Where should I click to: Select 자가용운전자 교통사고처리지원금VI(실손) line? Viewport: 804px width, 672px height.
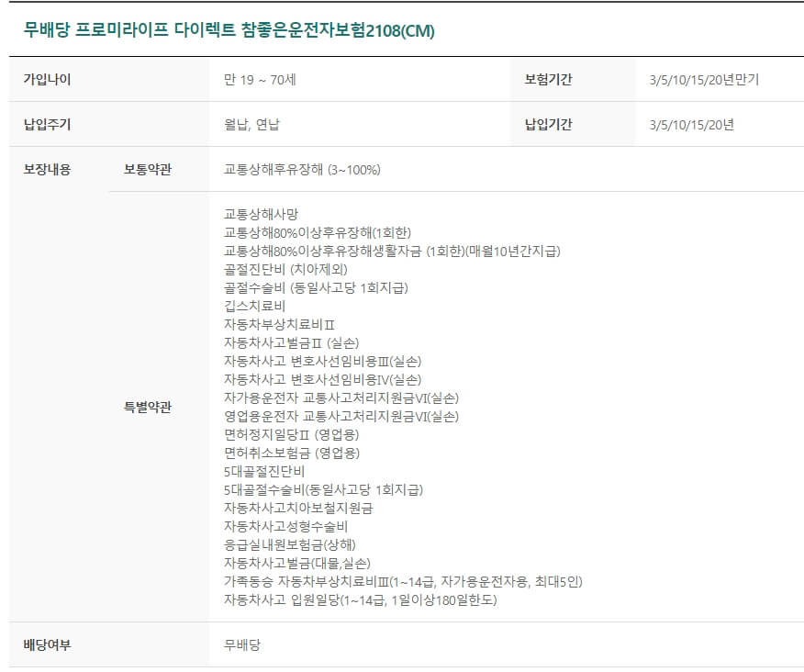[341, 398]
